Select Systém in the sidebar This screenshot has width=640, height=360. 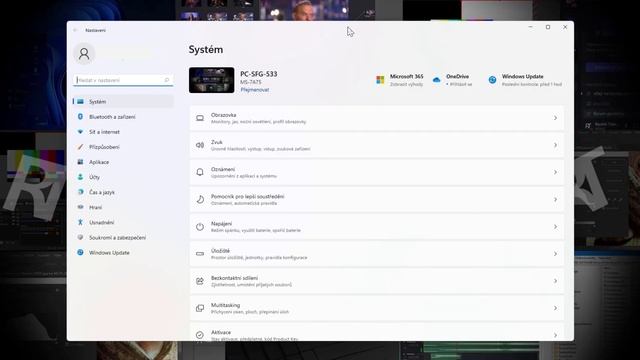(x=123, y=102)
